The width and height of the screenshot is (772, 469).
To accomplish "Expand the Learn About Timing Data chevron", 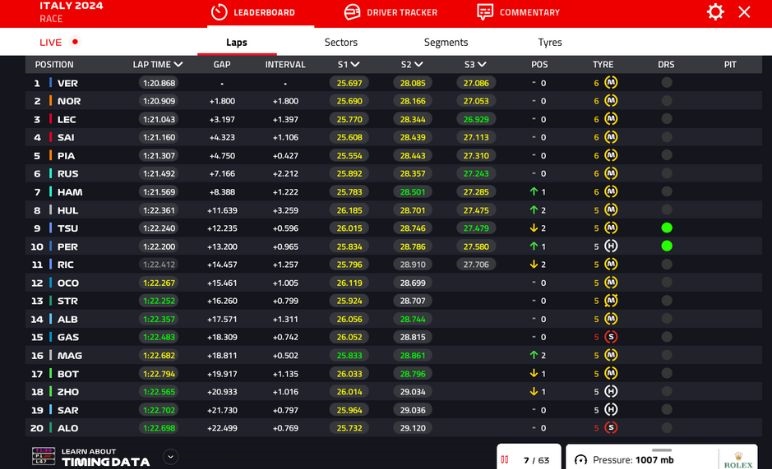I will click(171, 458).
